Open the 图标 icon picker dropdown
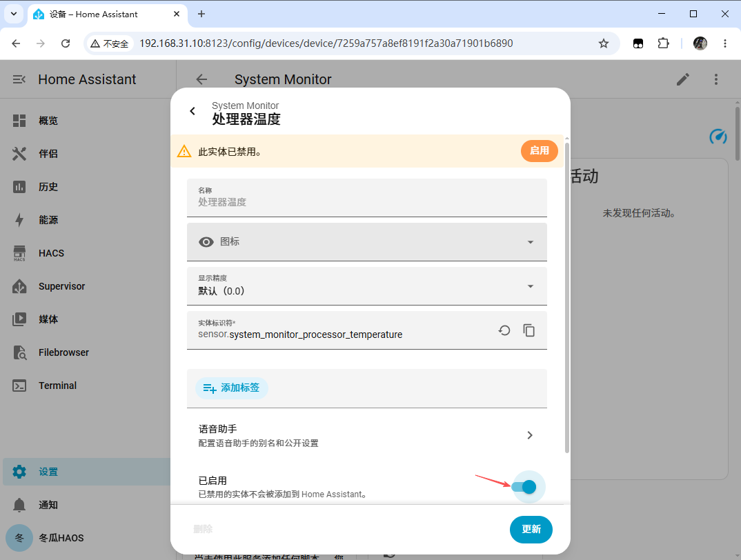Screen dimensions: 741x560 click(x=367, y=241)
